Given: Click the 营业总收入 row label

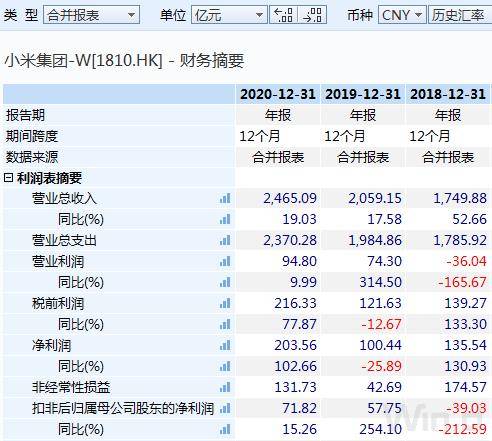Looking at the screenshot, I should tap(64, 198).
